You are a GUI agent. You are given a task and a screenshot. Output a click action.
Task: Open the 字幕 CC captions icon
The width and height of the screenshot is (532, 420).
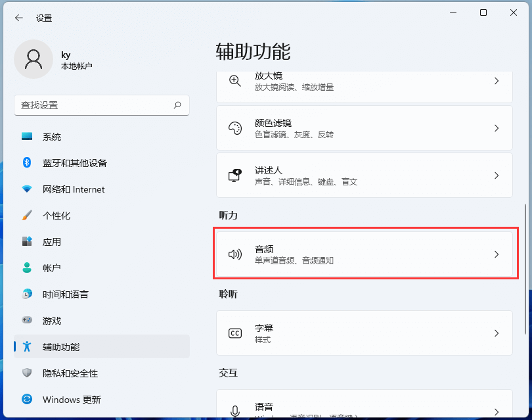point(234,333)
